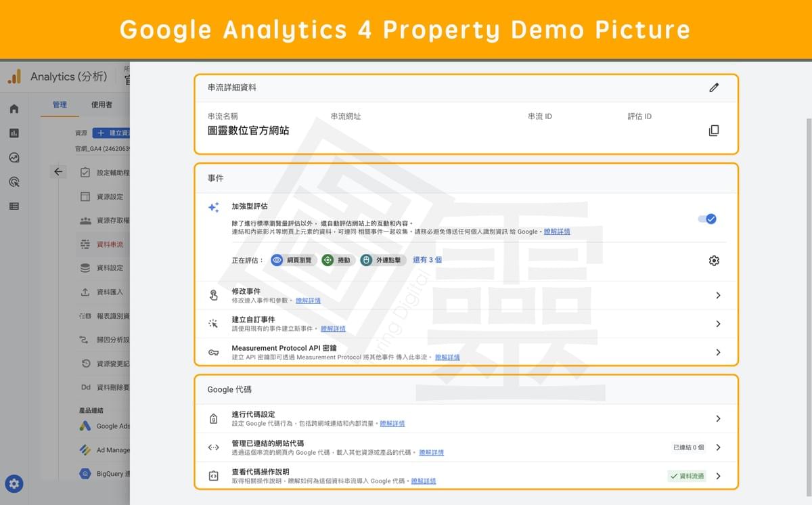Click the cursor-spark icon beside 建立自訂事件
This screenshot has width=812, height=505.
pyautogui.click(x=213, y=324)
